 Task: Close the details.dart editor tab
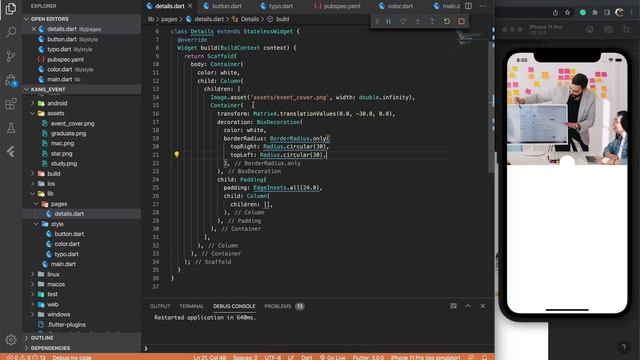(x=190, y=6)
